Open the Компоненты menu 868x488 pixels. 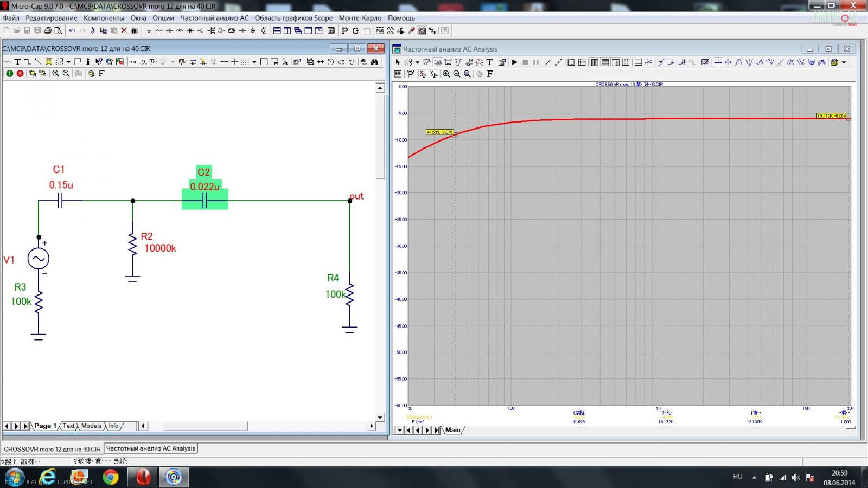point(104,18)
